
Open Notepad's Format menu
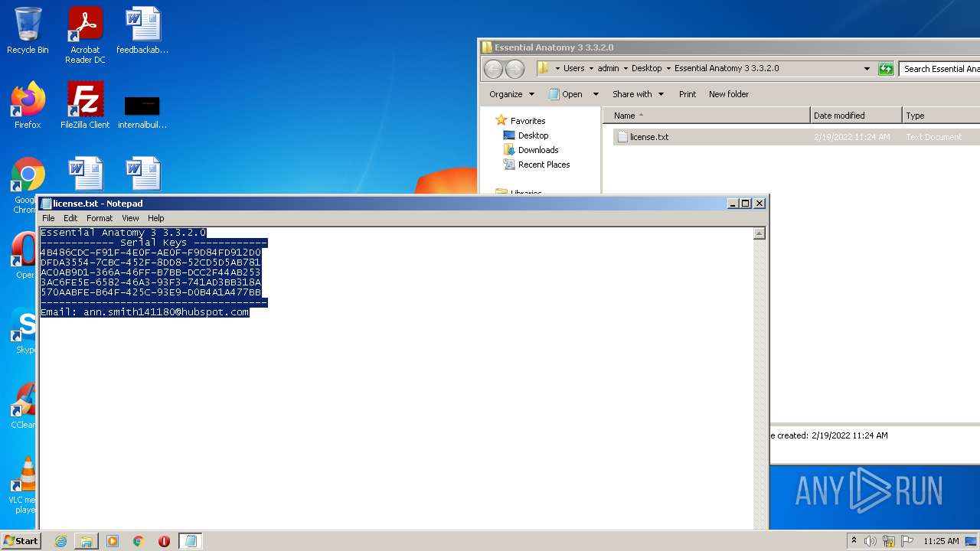100,218
